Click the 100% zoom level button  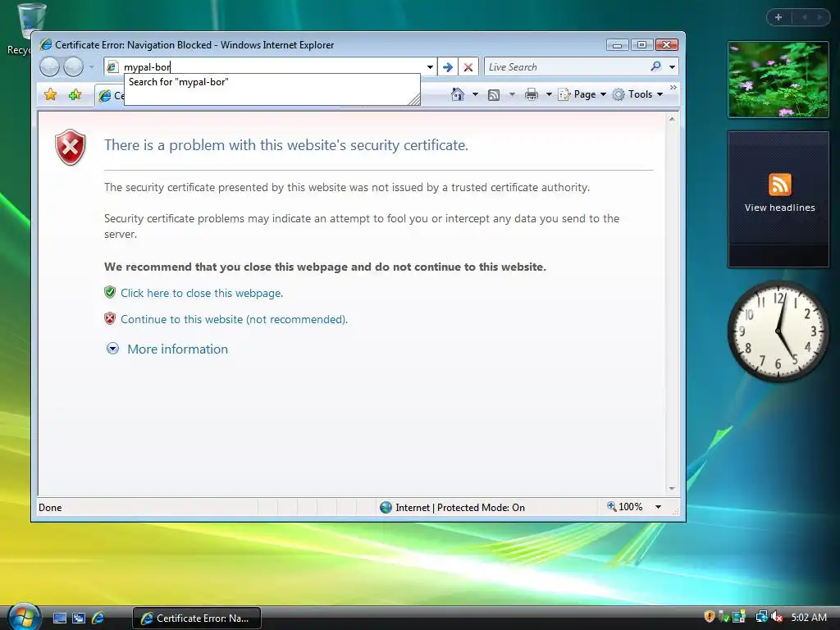pos(624,507)
